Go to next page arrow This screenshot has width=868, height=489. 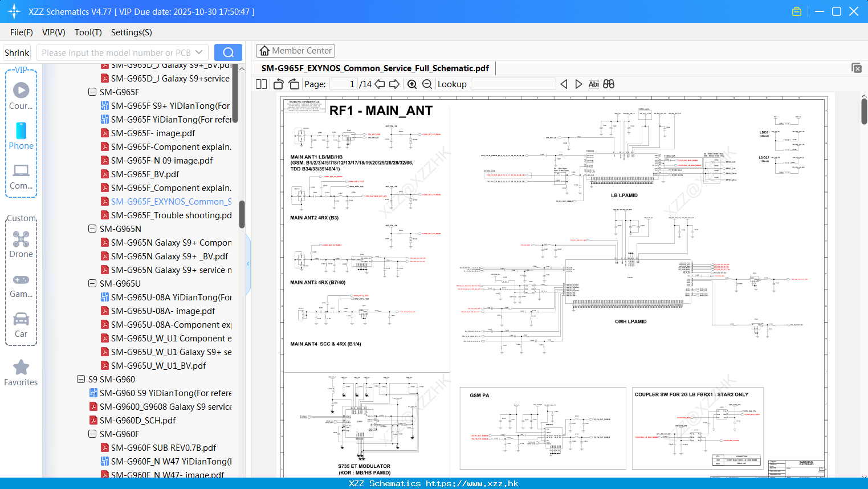click(394, 84)
